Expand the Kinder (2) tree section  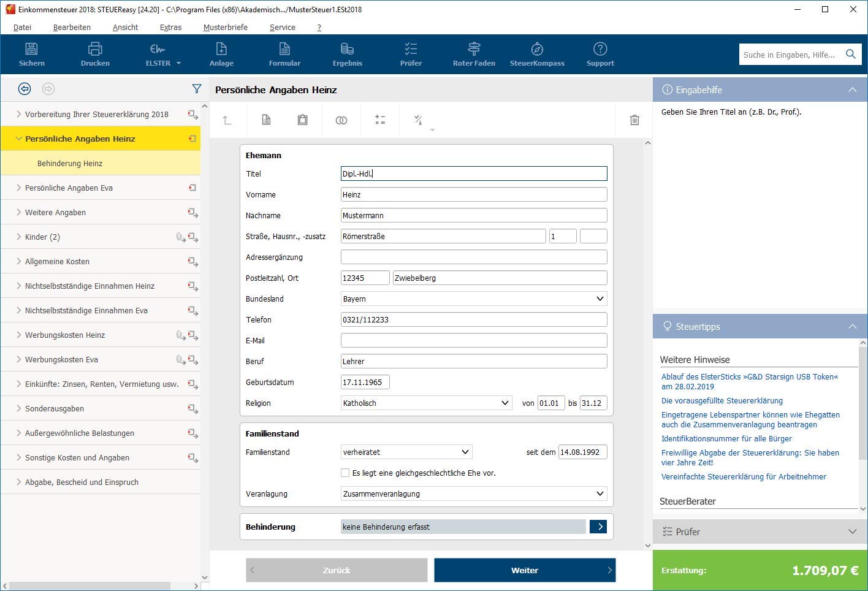pyautogui.click(x=19, y=237)
